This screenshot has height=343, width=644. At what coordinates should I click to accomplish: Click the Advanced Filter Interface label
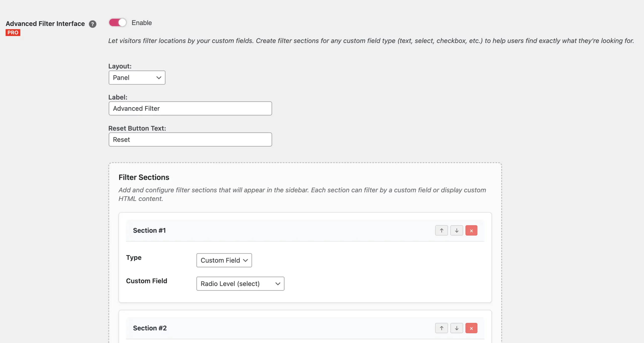pos(45,24)
